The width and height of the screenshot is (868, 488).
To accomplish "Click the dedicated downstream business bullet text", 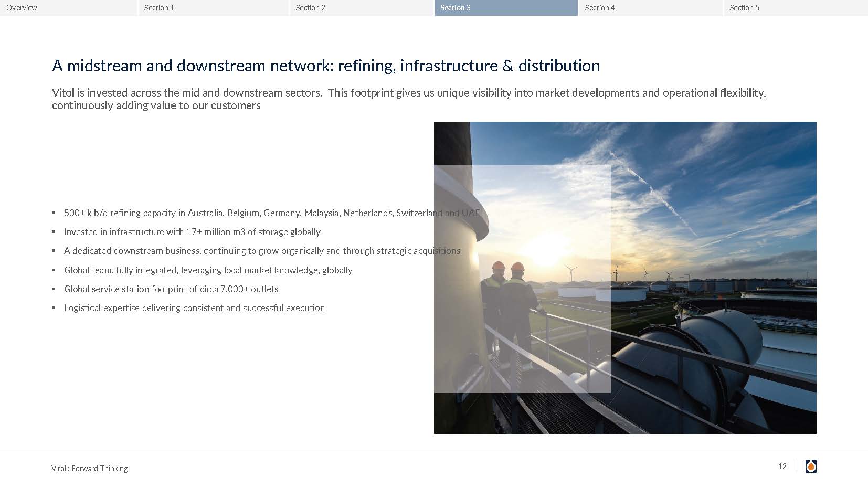I will [x=262, y=251].
